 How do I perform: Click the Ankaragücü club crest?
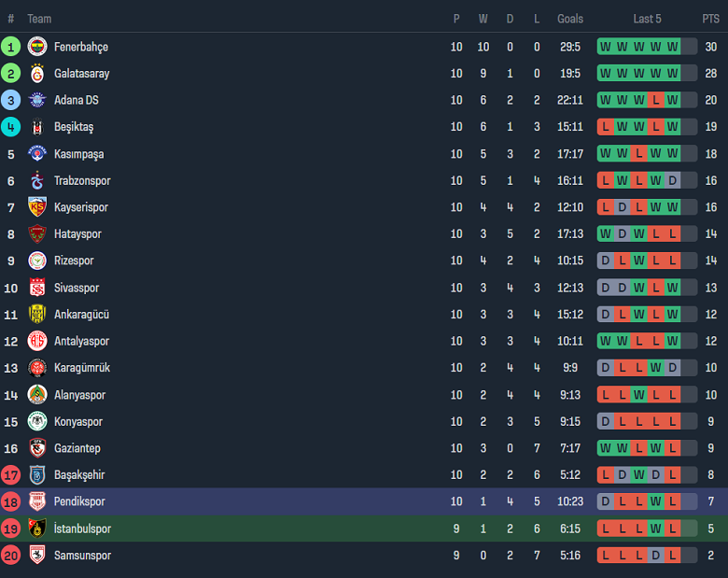(37, 315)
